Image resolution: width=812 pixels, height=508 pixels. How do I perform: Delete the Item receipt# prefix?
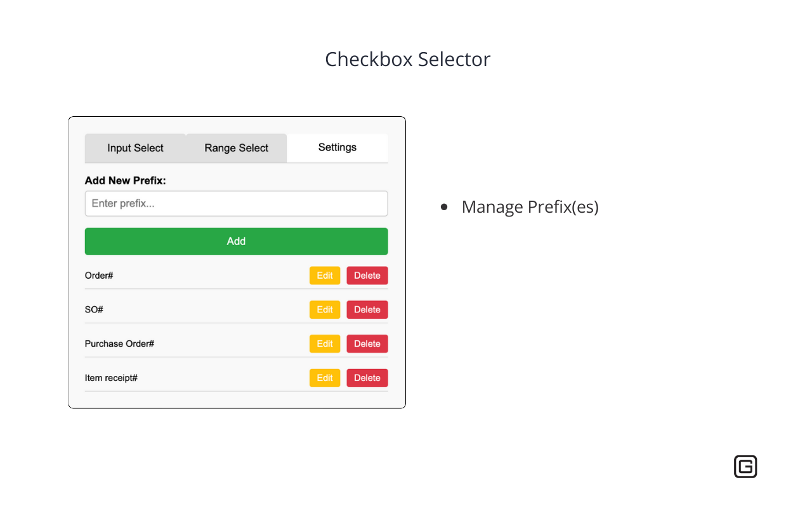coord(367,377)
